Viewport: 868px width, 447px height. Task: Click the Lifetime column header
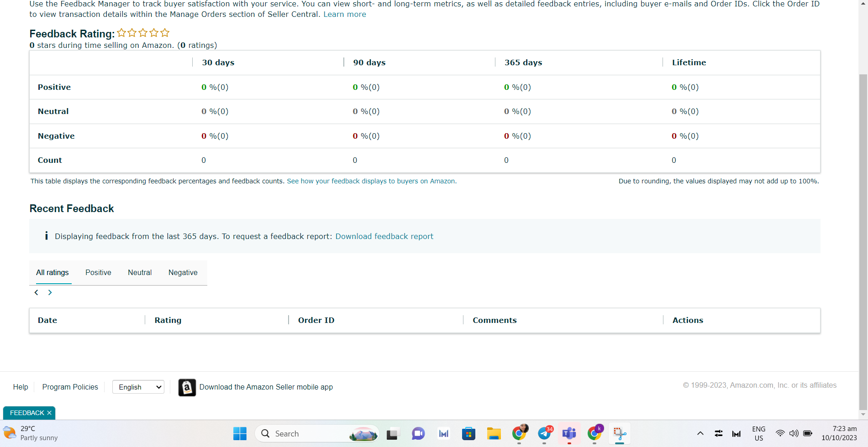click(689, 62)
